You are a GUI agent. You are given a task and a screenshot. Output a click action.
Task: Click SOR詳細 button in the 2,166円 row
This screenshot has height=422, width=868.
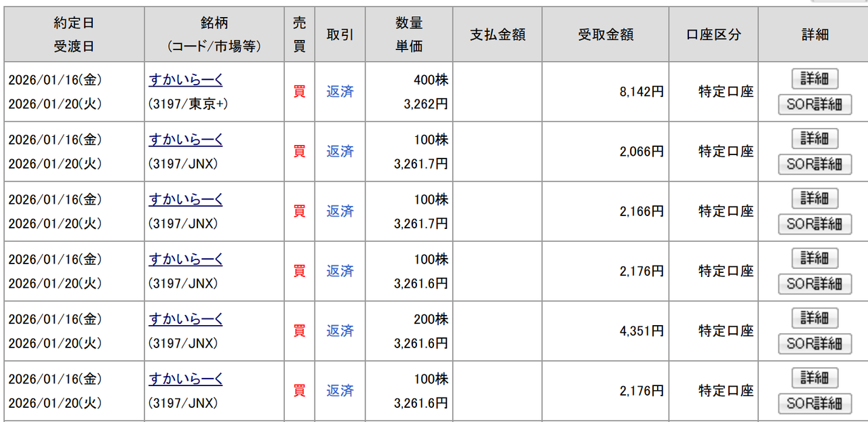tap(814, 224)
